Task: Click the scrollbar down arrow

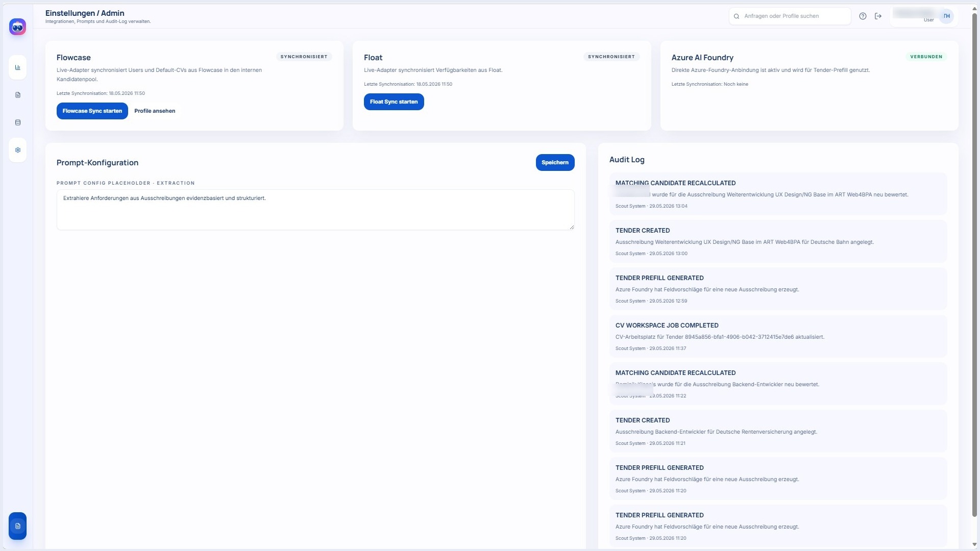Action: tap(974, 544)
